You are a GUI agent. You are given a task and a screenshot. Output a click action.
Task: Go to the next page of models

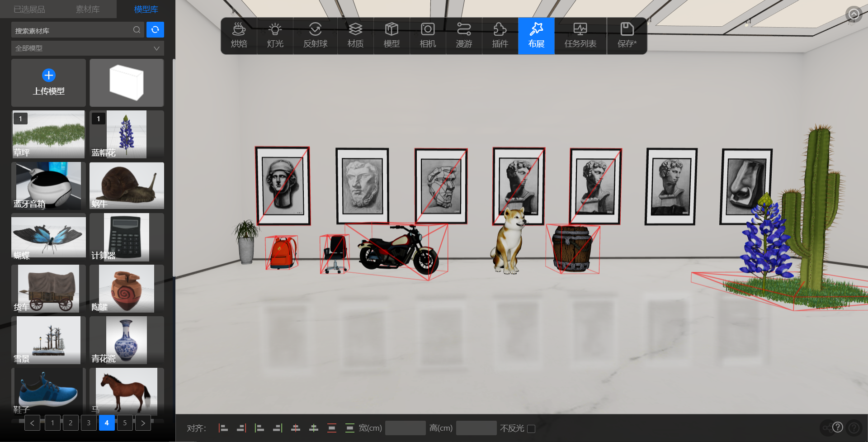tap(143, 423)
